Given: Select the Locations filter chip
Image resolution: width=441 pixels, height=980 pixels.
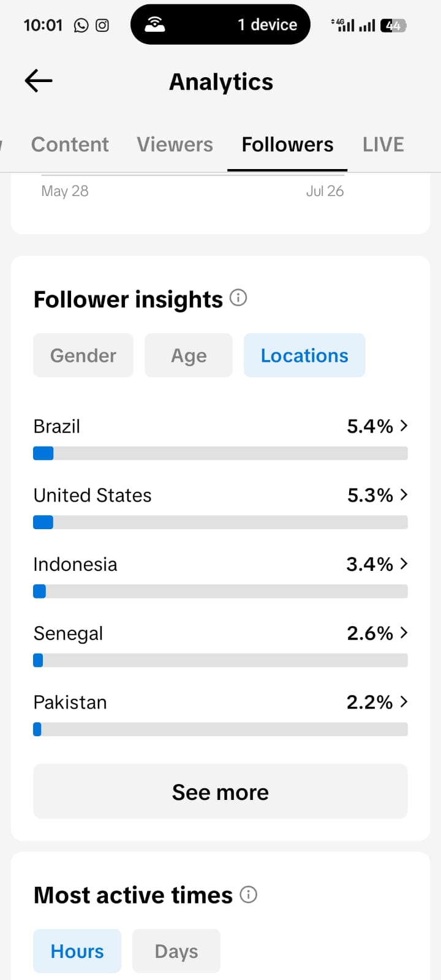Looking at the screenshot, I should (304, 355).
